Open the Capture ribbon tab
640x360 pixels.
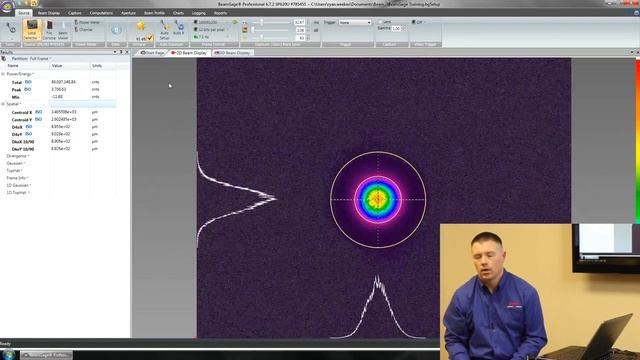point(75,13)
